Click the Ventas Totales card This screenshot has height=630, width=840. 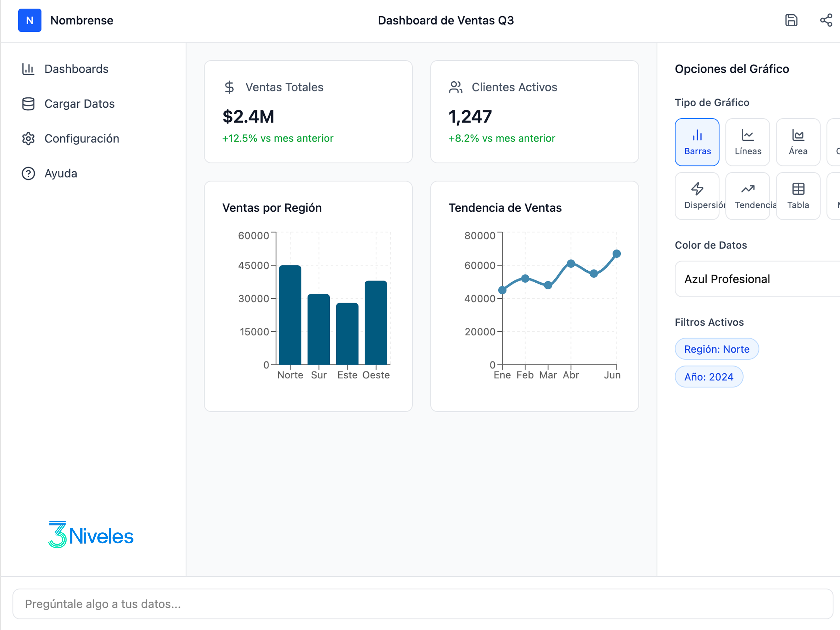[x=308, y=112]
